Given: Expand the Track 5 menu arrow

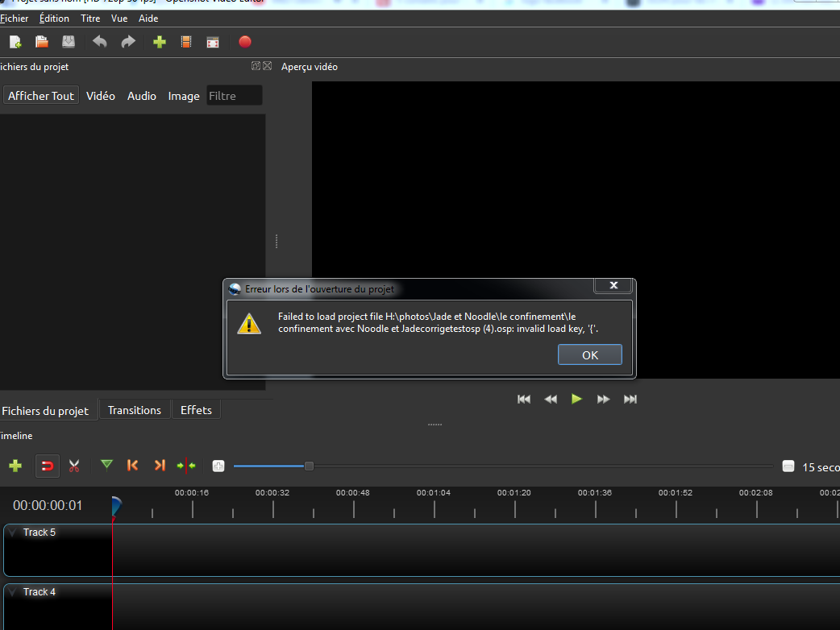Looking at the screenshot, I should (x=12, y=533).
